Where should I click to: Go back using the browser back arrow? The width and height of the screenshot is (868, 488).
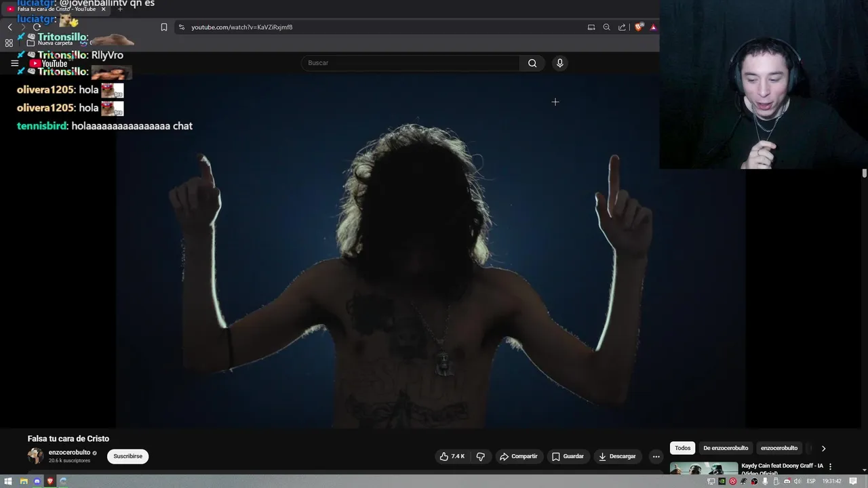[9, 27]
